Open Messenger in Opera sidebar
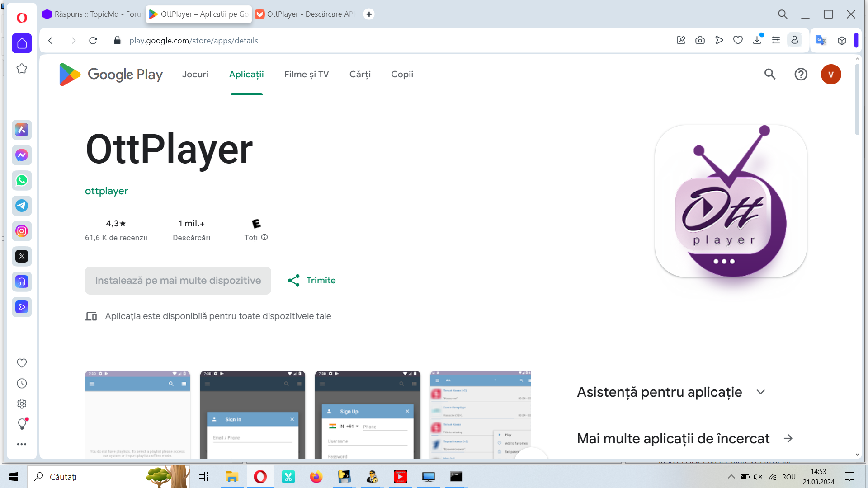 point(22,155)
